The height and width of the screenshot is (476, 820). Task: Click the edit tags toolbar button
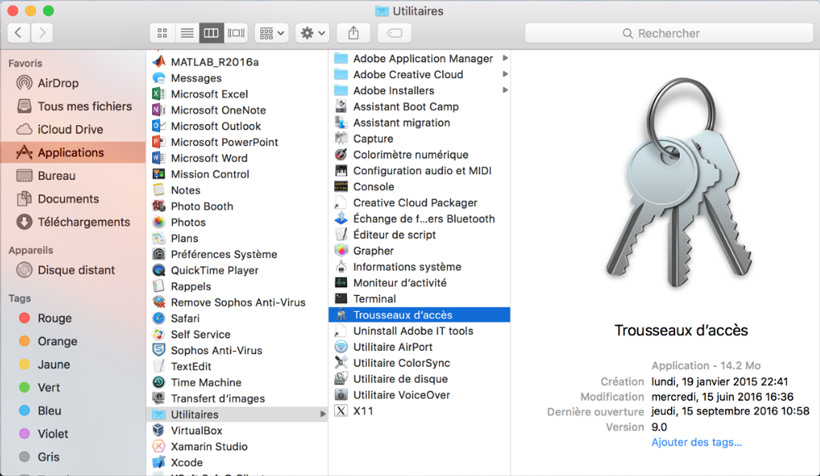pyautogui.click(x=393, y=33)
